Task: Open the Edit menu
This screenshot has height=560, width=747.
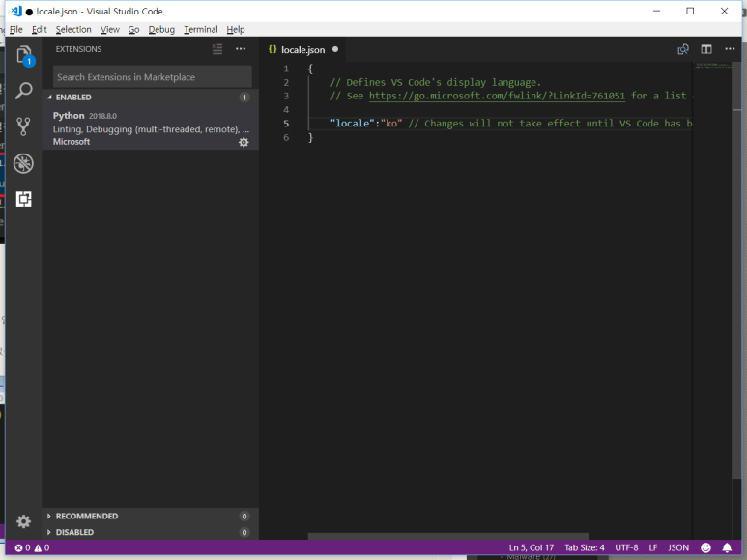Action: 39,30
